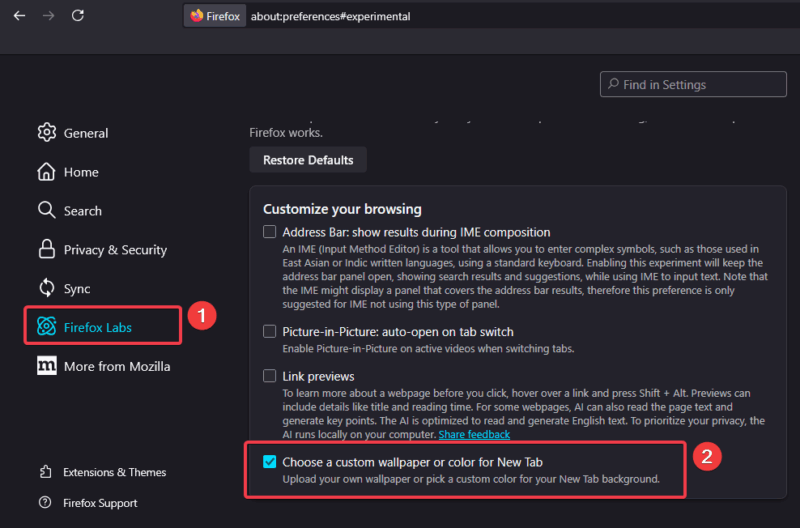Click the magnifier icon in Find in Settings
Screen dimensions: 800x528
tap(613, 84)
